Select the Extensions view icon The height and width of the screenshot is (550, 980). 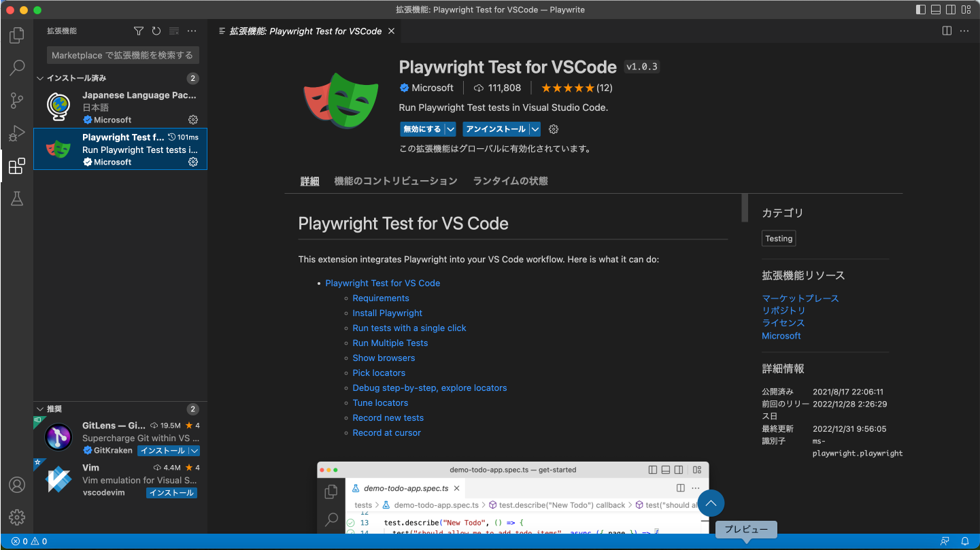coord(17,166)
